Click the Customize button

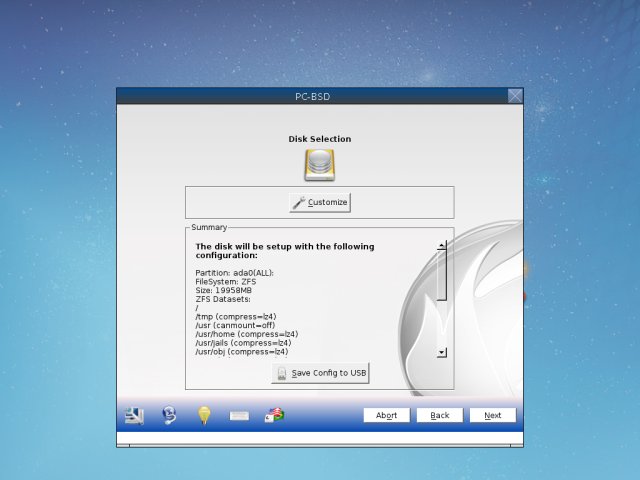point(320,202)
